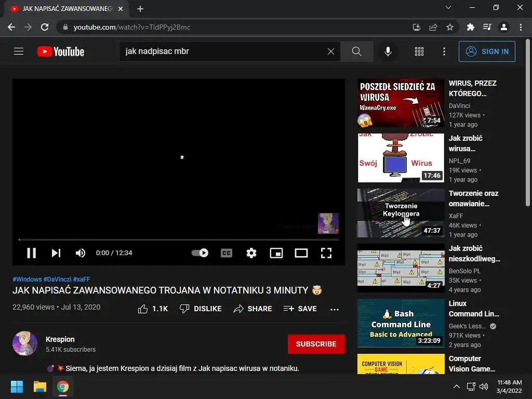
Task: Show hidden system tray icons
Action: (457, 387)
